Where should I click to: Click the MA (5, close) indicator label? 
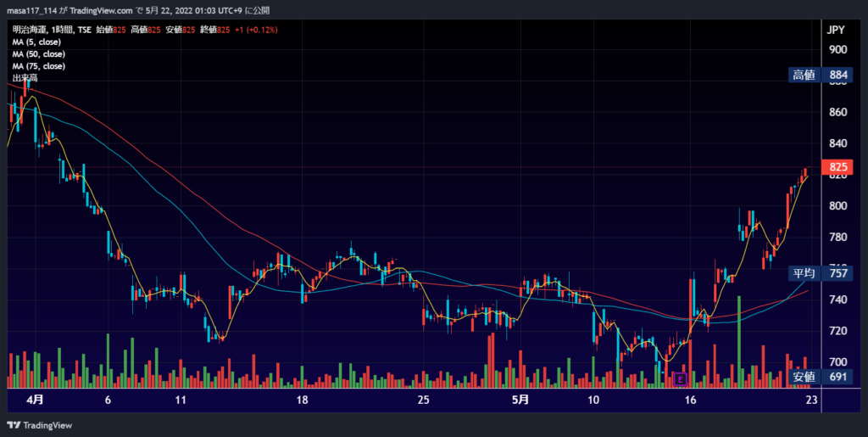36,42
